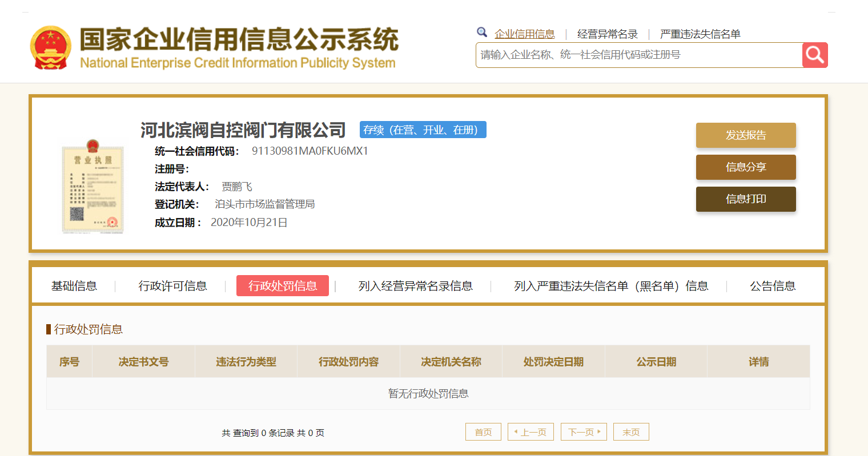Click the 信息分享 button
The height and width of the screenshot is (456, 868).
[x=746, y=167]
